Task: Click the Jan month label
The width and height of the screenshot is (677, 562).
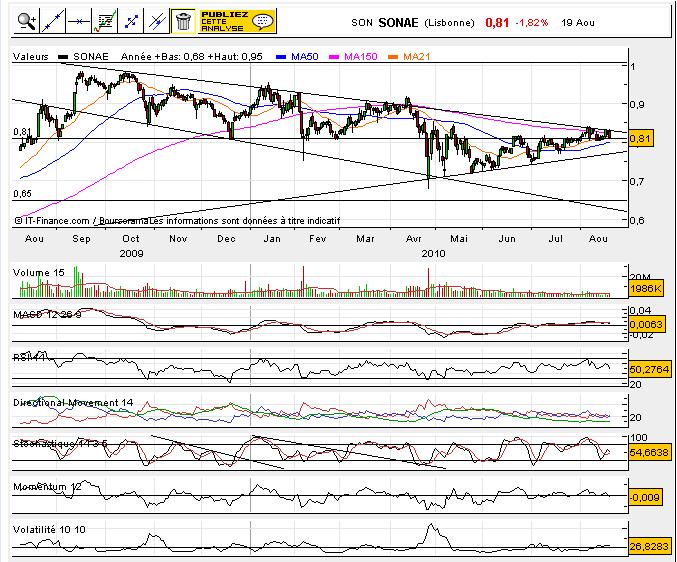Action: pyautogui.click(x=272, y=238)
